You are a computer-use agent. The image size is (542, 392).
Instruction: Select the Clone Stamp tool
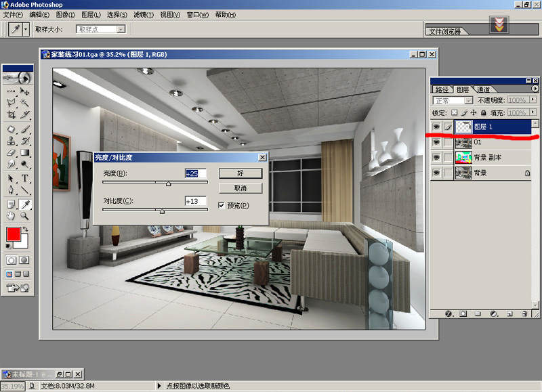click(x=11, y=141)
